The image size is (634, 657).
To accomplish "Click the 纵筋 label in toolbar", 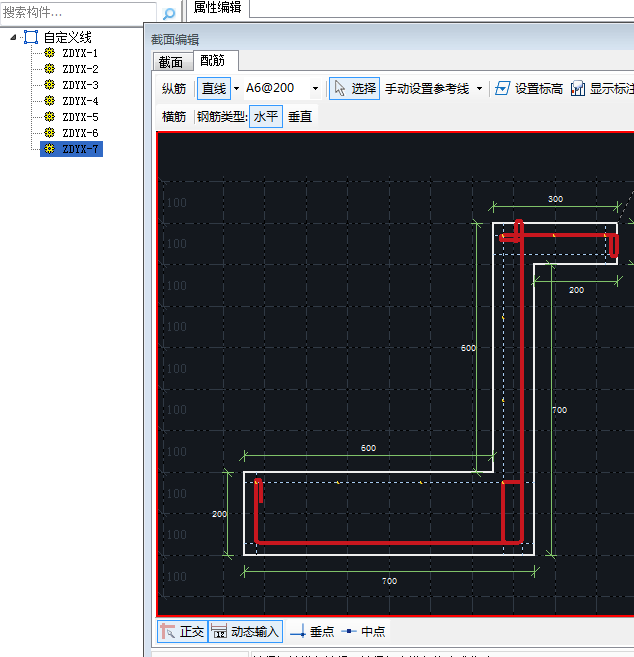I will tap(174, 89).
